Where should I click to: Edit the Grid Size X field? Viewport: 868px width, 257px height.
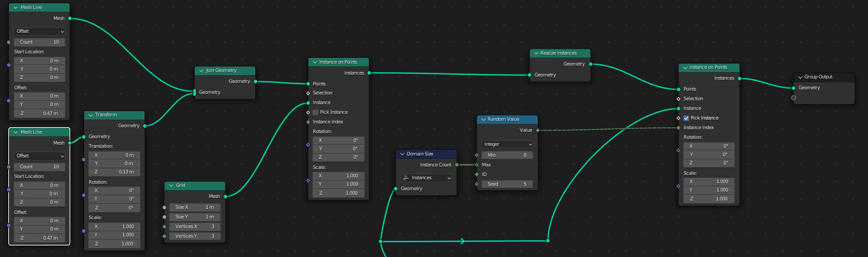pyautogui.click(x=195, y=208)
